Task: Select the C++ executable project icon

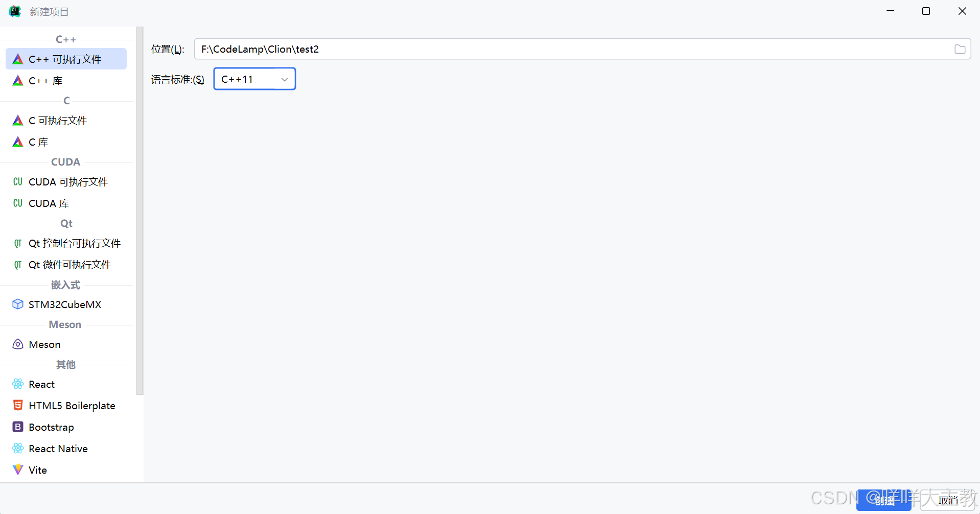Action: pos(18,59)
